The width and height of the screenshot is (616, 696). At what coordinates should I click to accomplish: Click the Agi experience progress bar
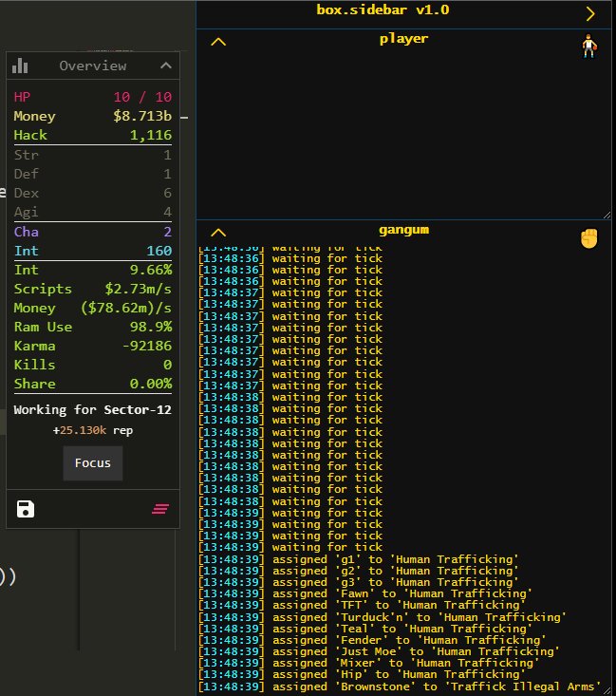pos(93,221)
